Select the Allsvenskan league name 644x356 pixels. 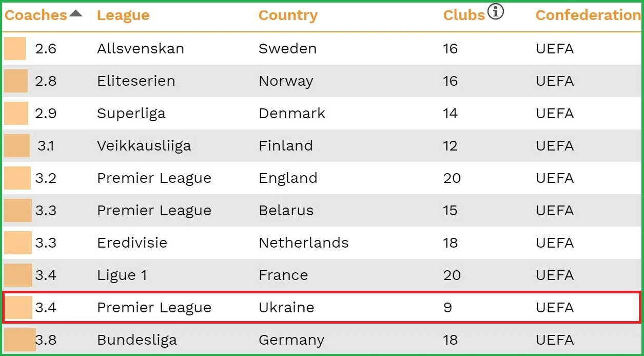[141, 49]
